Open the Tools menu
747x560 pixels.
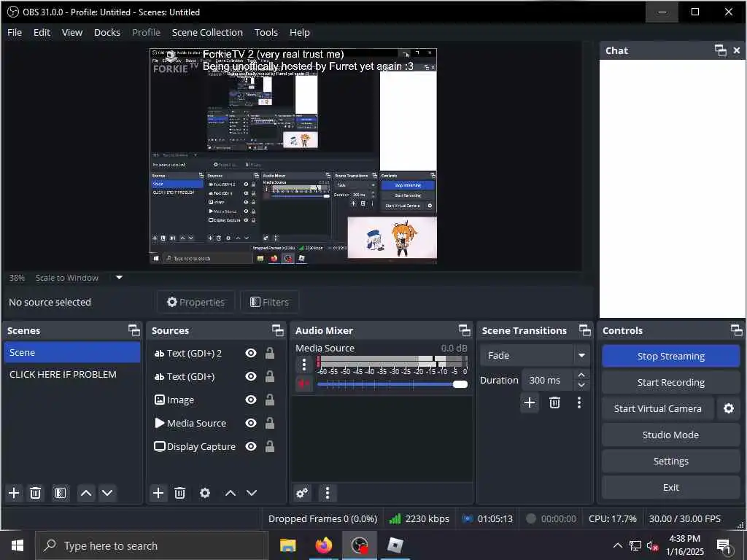point(266,32)
